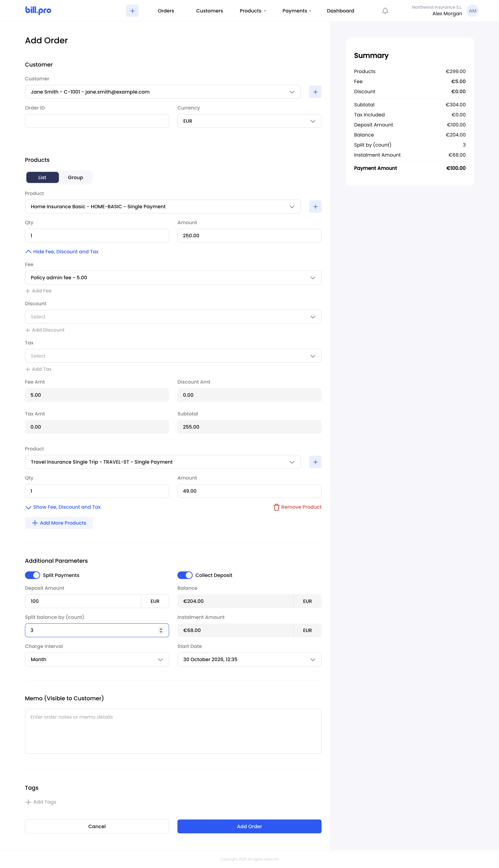
Task: Open the Travel Insurance Single Trip product dropdown
Action: (163, 462)
